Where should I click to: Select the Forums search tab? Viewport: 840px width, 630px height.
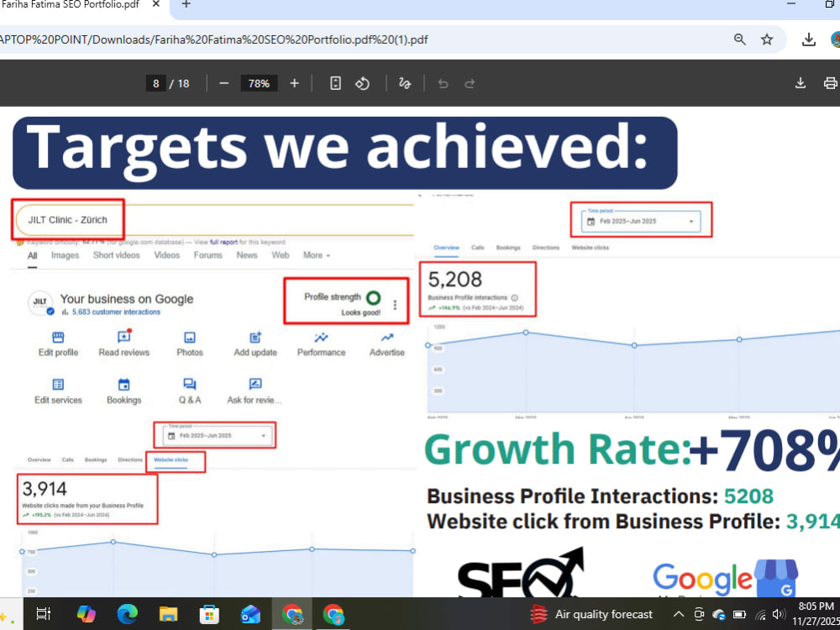(207, 255)
